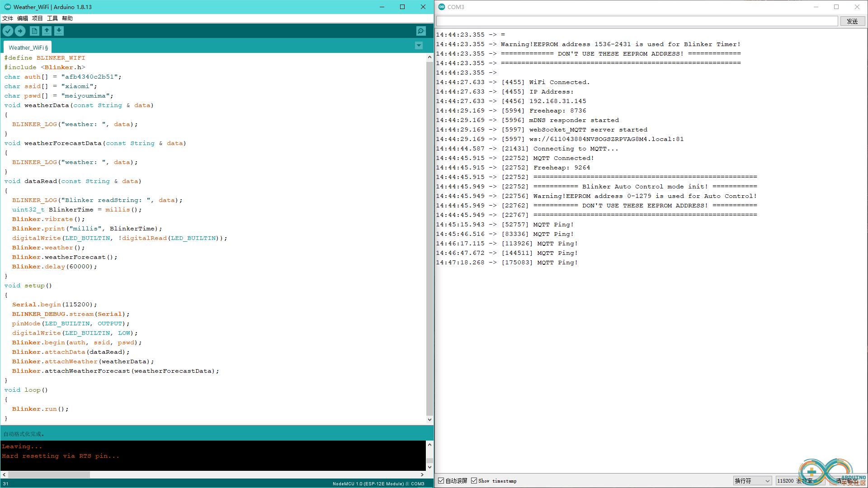This screenshot has width=868, height=488.
Task: Open the 项目 menu
Action: [38, 19]
